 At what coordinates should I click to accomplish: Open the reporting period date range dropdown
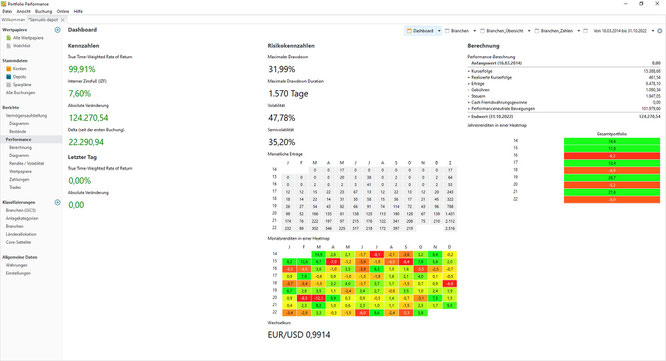(653, 31)
